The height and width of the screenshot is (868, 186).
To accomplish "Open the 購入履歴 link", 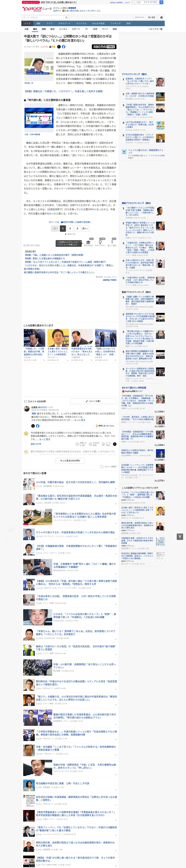I will coord(152,17).
